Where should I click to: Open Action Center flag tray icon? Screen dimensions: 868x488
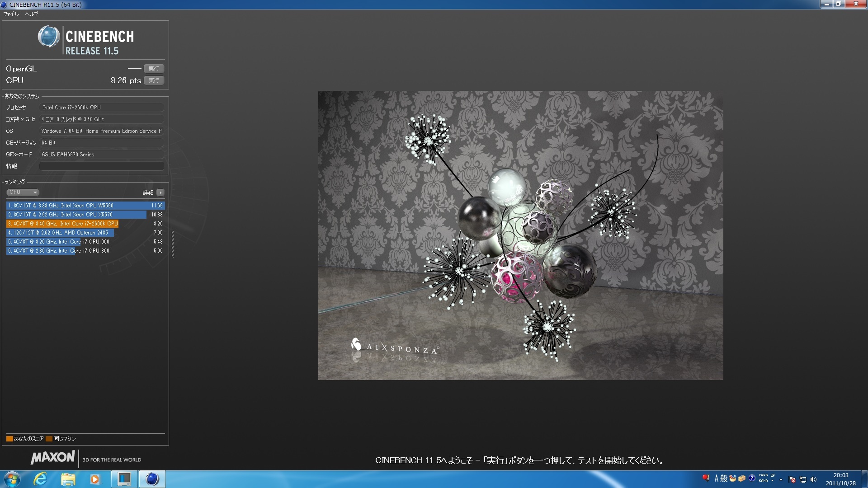(792, 479)
